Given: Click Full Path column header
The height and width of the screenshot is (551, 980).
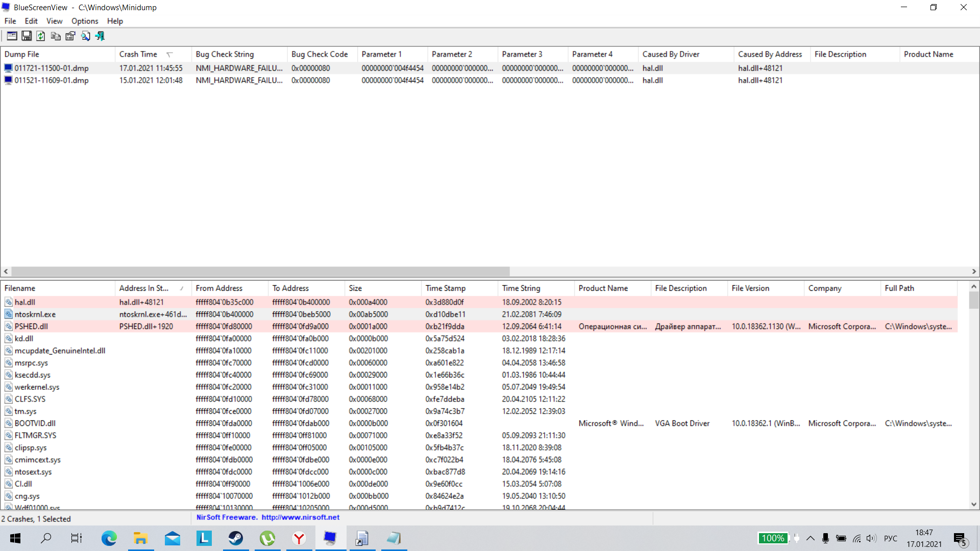Looking at the screenshot, I should click(919, 288).
